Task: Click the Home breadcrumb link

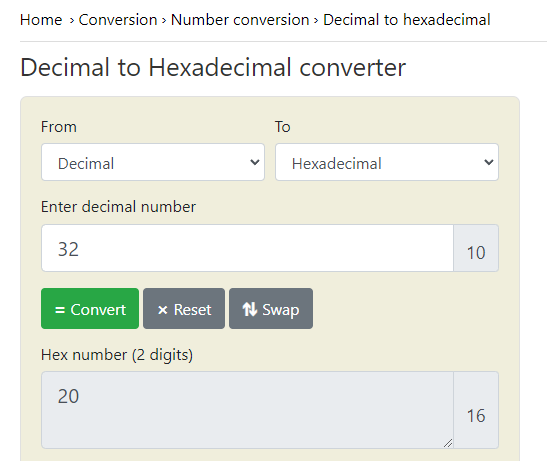Action: tap(41, 20)
